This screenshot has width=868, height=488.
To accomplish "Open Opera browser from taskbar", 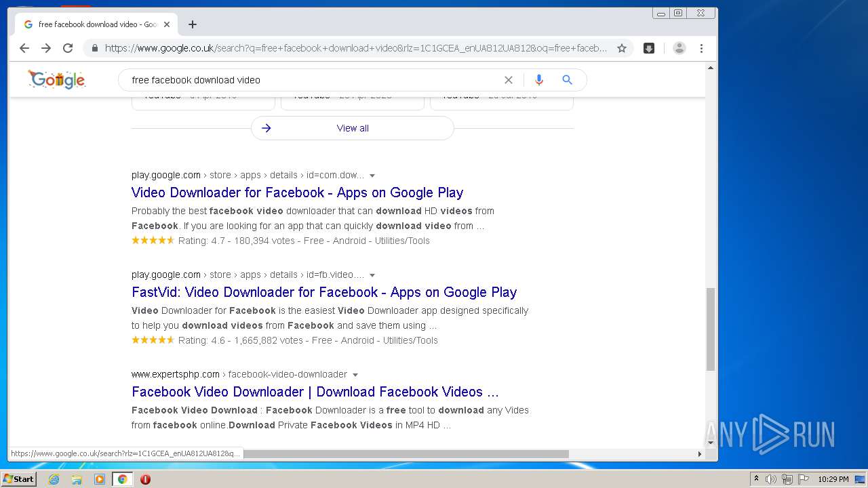I will coord(145,479).
